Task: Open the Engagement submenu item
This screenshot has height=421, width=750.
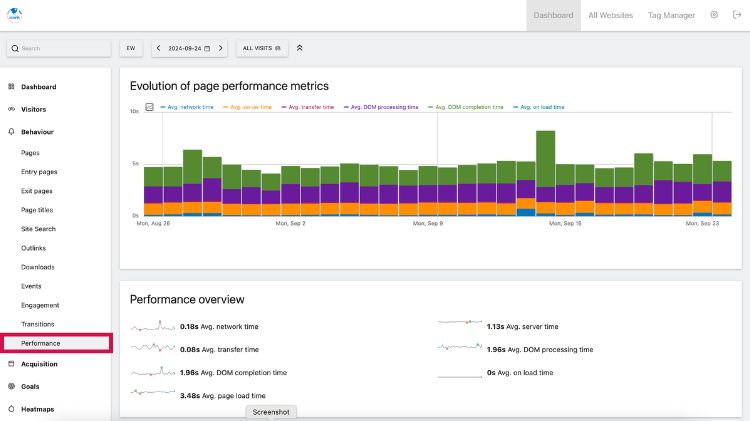Action: pyautogui.click(x=40, y=305)
